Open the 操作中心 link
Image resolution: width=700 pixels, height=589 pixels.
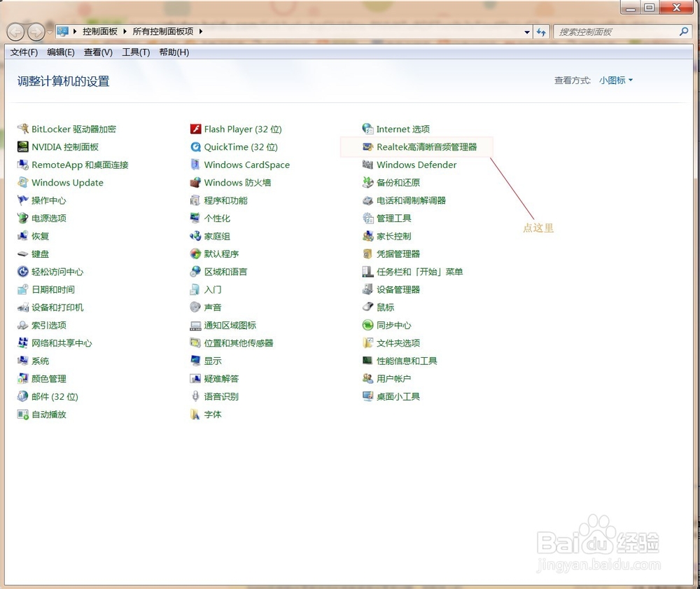pos(49,200)
